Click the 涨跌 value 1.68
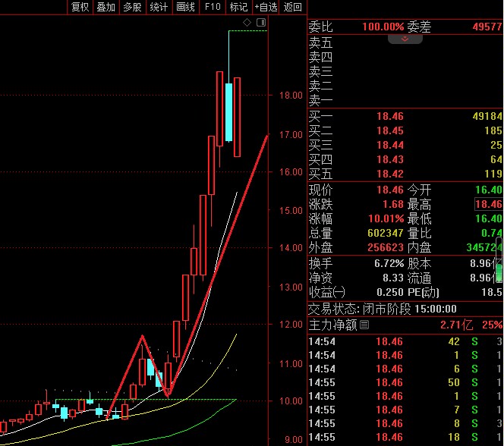Screen dimensions: 504x446 point(393,204)
